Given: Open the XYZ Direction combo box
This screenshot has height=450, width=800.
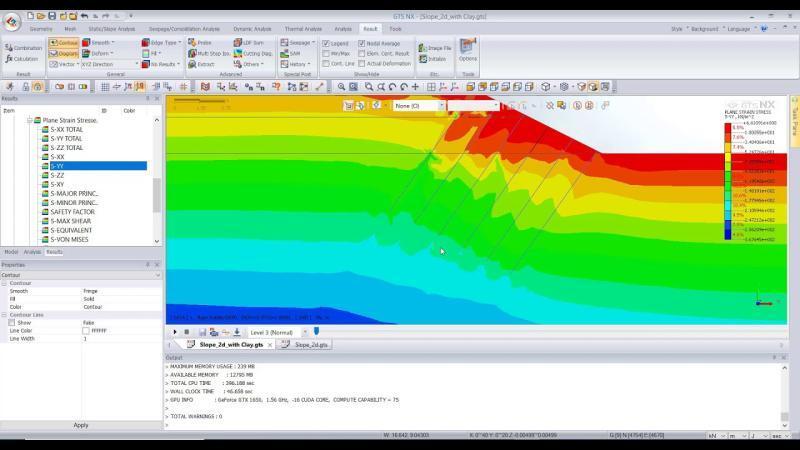Looking at the screenshot, I should point(109,64).
